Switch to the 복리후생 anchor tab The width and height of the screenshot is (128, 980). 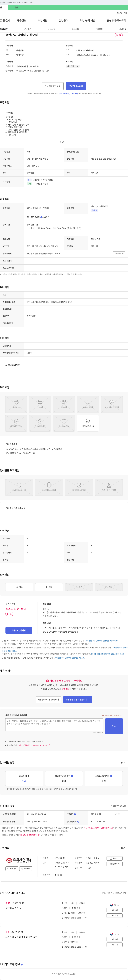[x=75, y=29]
